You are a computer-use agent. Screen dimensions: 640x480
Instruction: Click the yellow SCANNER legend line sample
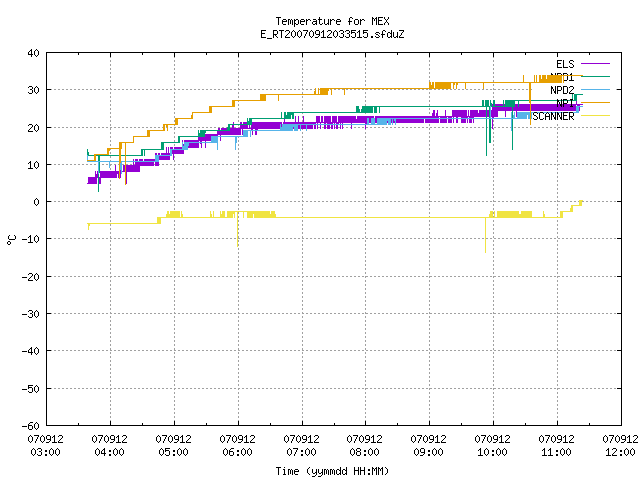click(x=595, y=116)
